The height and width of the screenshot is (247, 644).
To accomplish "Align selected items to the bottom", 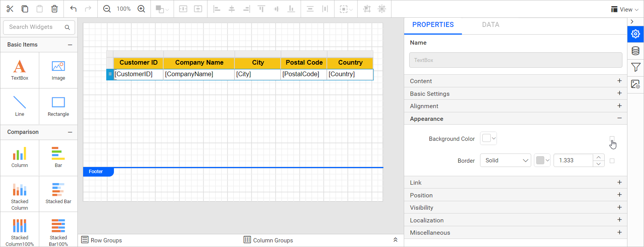I will click(291, 9).
